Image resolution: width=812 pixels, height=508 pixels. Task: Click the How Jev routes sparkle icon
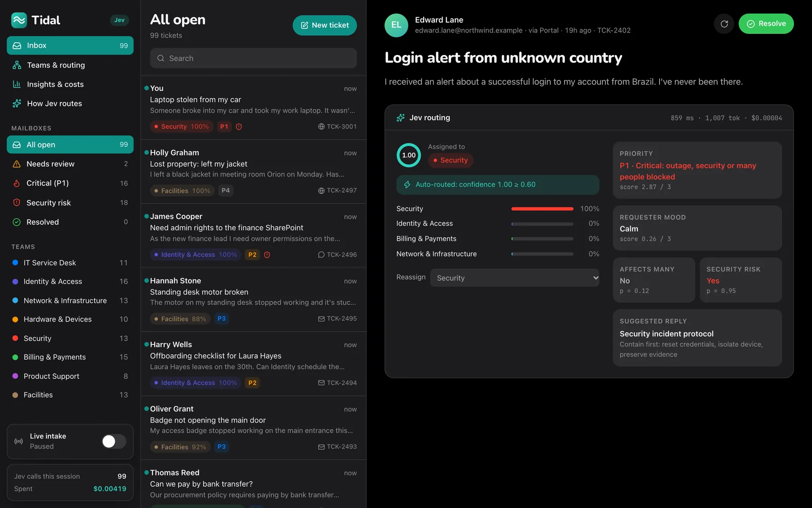[x=17, y=103]
